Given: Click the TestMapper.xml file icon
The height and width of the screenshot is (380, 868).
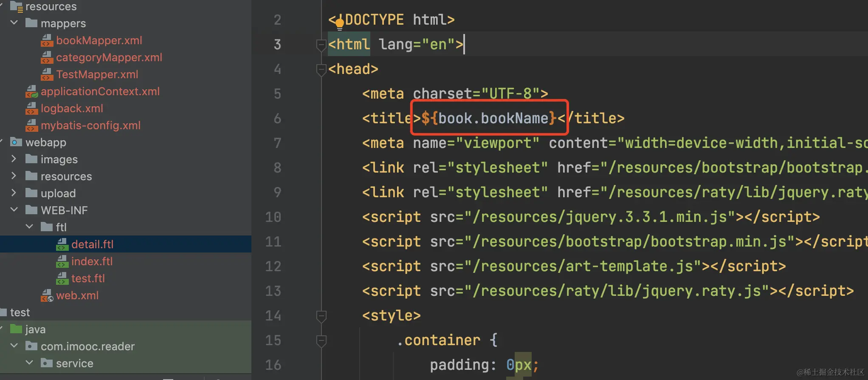Looking at the screenshot, I should [x=47, y=74].
